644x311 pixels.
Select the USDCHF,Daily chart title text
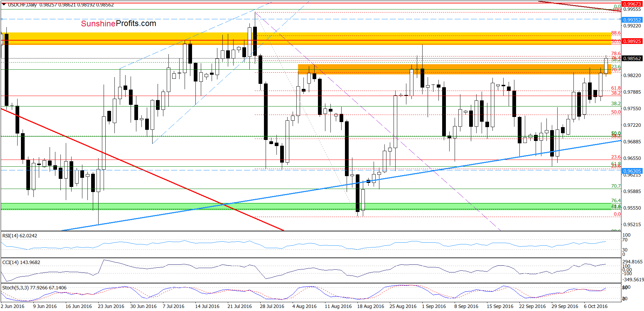(x=23, y=5)
